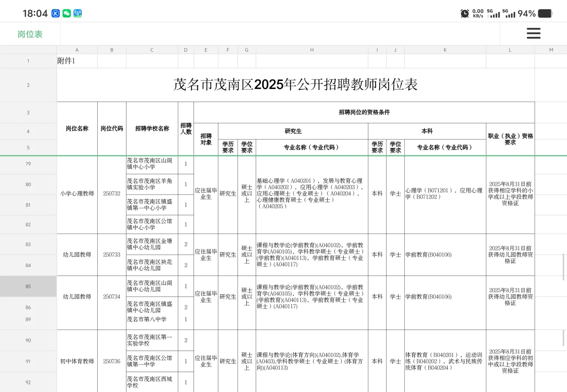
Task: Select column A header
Action: (x=77, y=50)
